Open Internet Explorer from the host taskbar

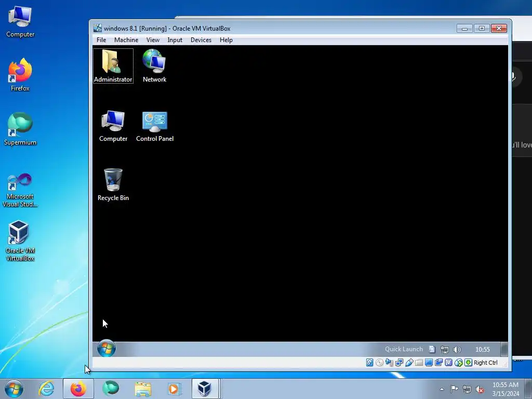(x=46, y=389)
